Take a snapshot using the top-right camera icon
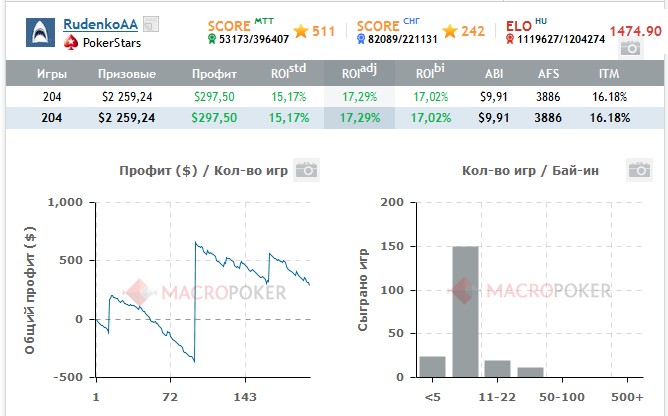This screenshot has width=668, height=416. [x=631, y=49]
